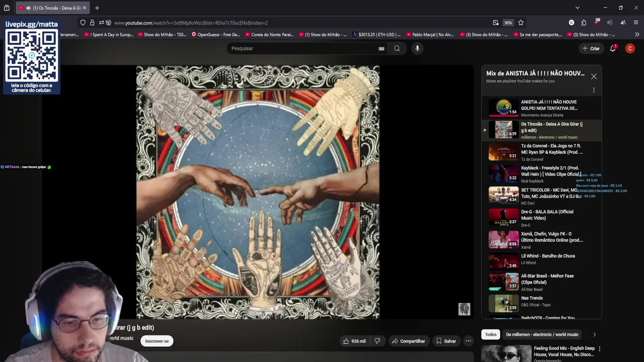Viewport: 644px width, 362px height.
Task: Open browser extensions puzzle icon
Action: (584, 23)
